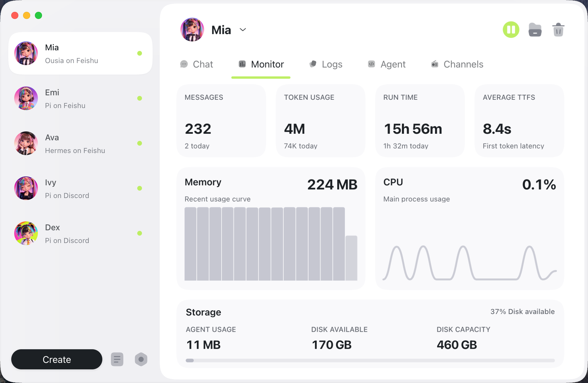Select Emi agent in sidebar
The height and width of the screenshot is (383, 588).
(x=80, y=98)
